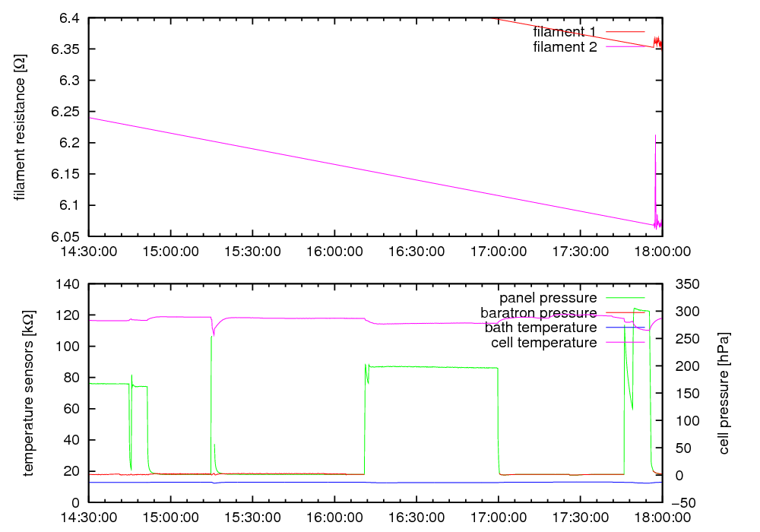Image resolution: width=760 pixels, height=532 pixels.
Task: Select the magenta line sample beside filament 2
Action: tap(625, 47)
